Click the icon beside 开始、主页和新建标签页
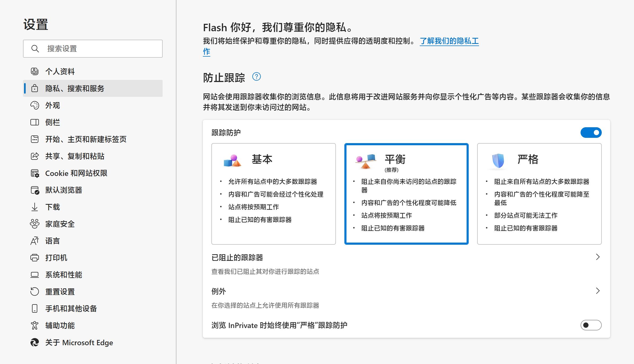This screenshot has width=634, height=364. 35,139
